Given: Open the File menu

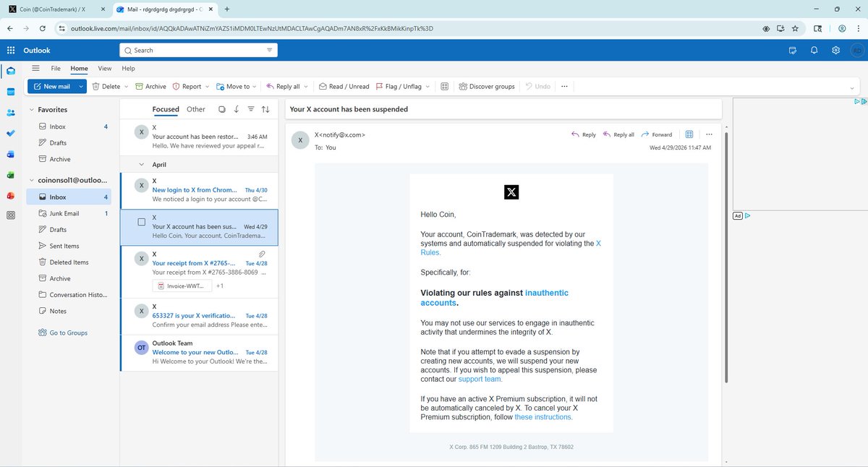Looking at the screenshot, I should [x=56, y=68].
